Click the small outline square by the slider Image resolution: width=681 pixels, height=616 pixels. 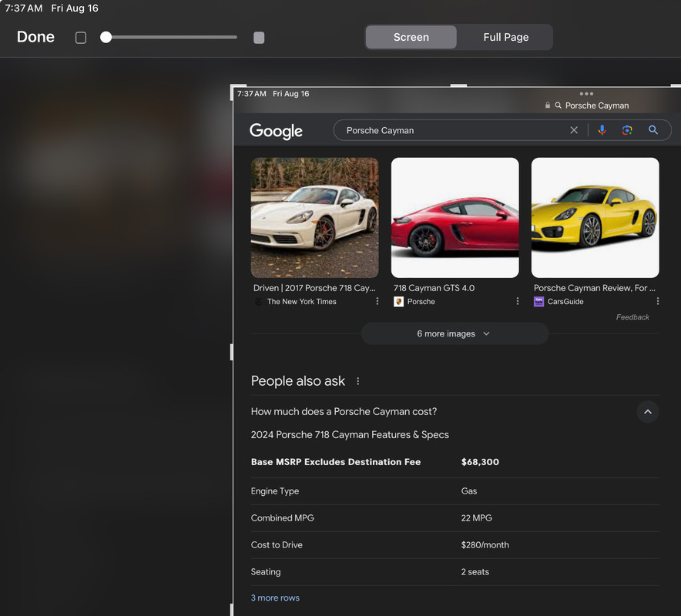(81, 38)
